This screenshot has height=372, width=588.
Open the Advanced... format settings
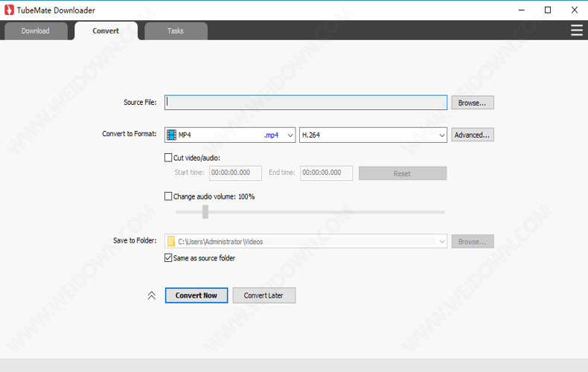[x=473, y=135]
